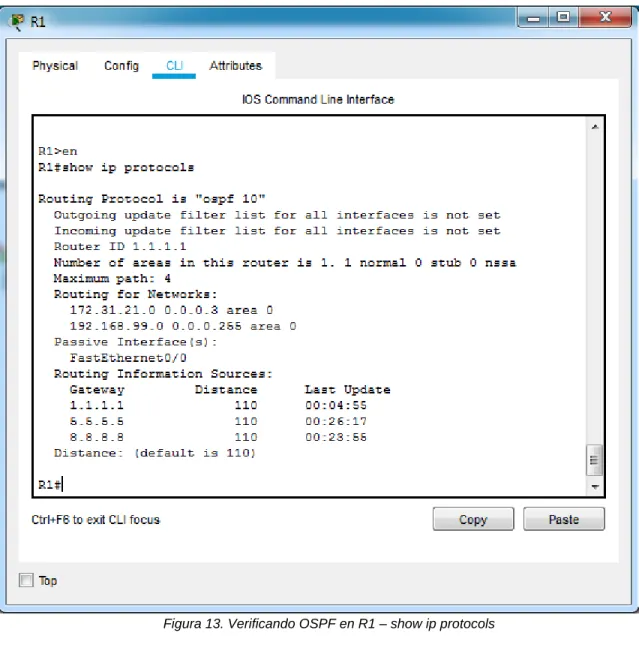Click the 'Maximum path: 4' line
The height and width of the screenshot is (660, 639).
112,278
